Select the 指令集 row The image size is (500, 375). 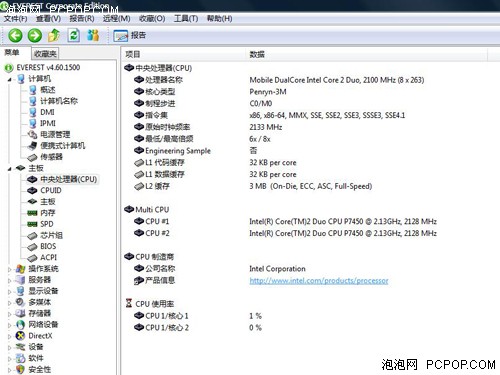point(269,115)
